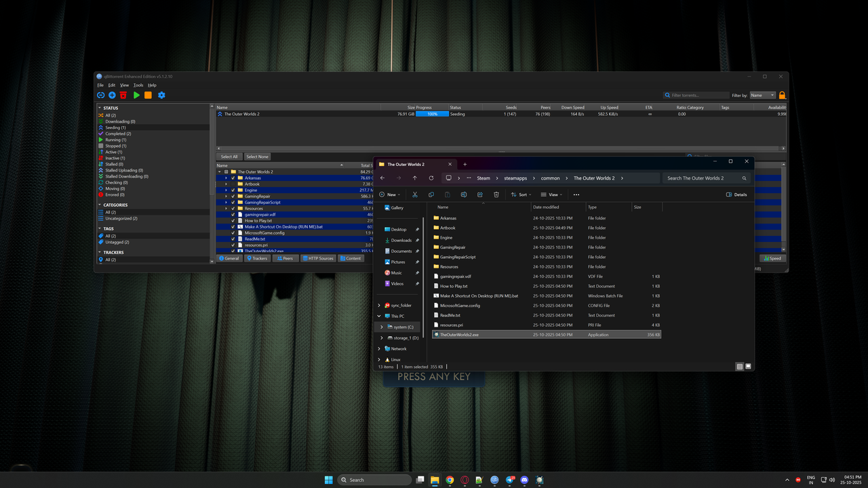
Task: Click the Cut scissors icon in Explorer toolbar
Action: pyautogui.click(x=415, y=195)
